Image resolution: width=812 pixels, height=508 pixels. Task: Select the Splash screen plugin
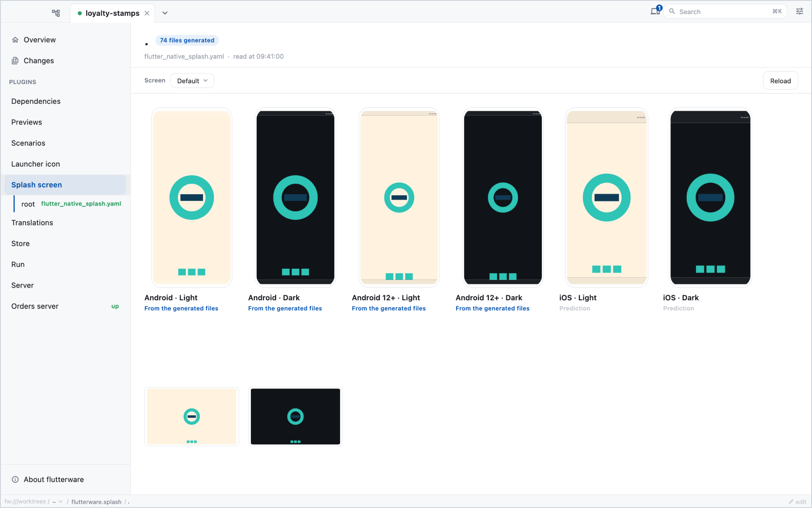[65, 185]
